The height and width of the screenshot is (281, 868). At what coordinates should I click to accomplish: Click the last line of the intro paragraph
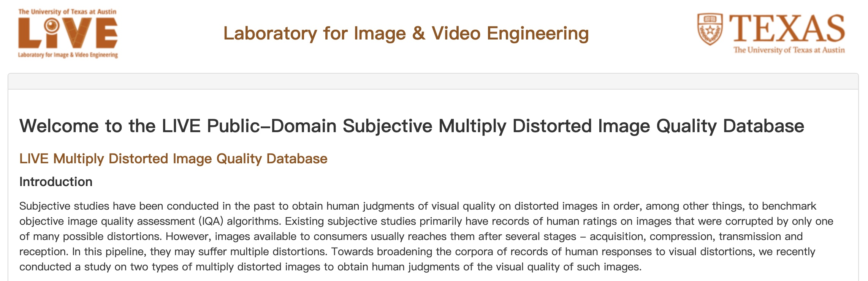[x=330, y=267]
